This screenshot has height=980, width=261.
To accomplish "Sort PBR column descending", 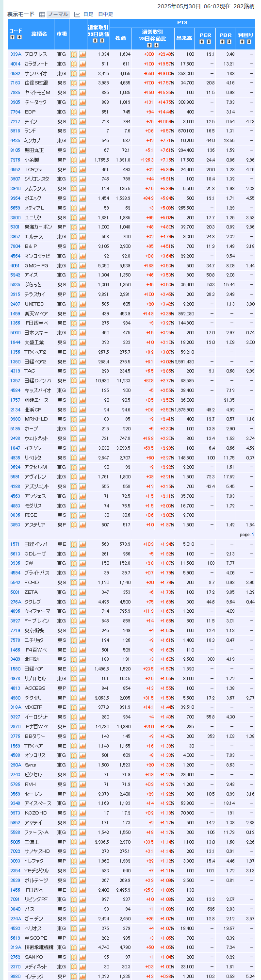I will point(228,42).
